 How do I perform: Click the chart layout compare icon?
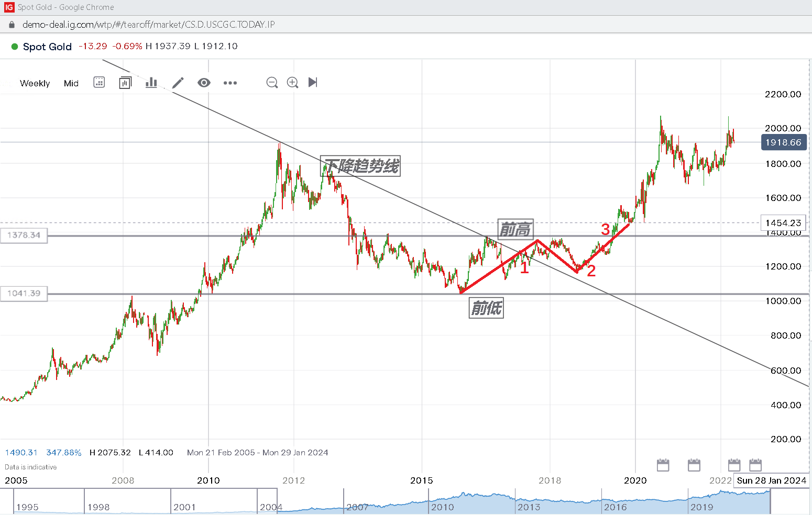point(125,83)
